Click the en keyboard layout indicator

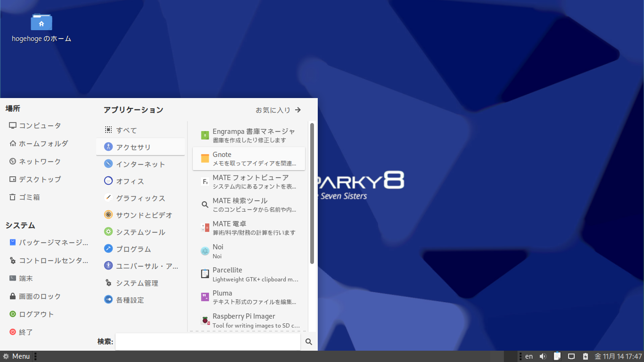point(529,356)
